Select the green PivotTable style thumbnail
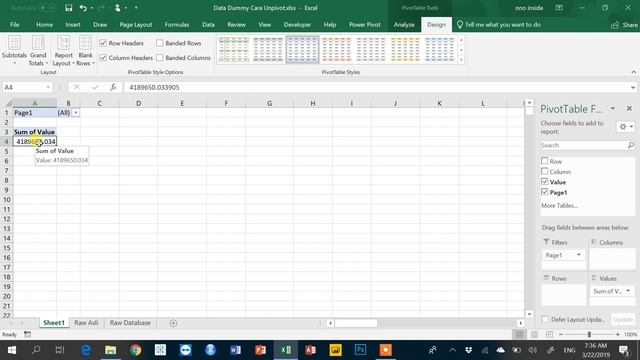Viewport: 640px width, 360px height. pos(233,49)
